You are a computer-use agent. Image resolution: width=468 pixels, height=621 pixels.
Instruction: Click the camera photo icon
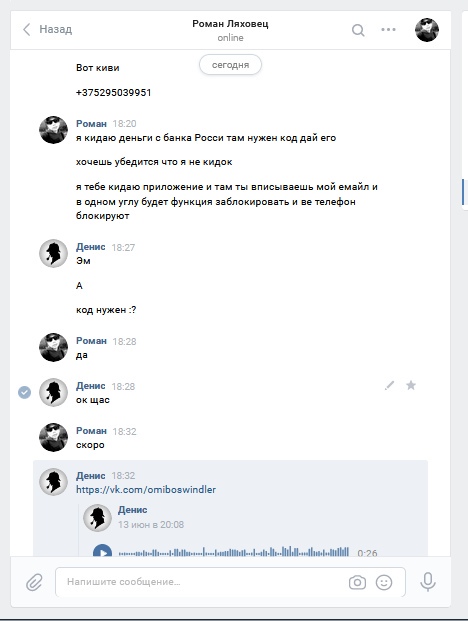tap(357, 582)
